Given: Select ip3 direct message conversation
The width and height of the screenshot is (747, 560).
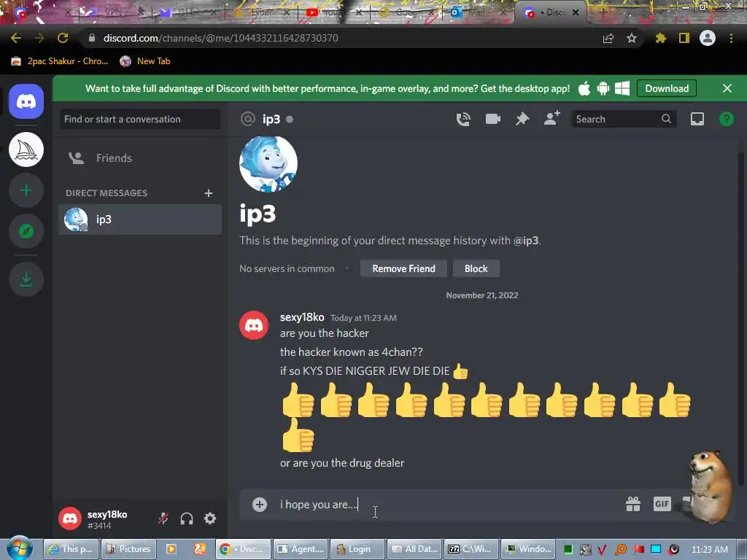Looking at the screenshot, I should 140,219.
